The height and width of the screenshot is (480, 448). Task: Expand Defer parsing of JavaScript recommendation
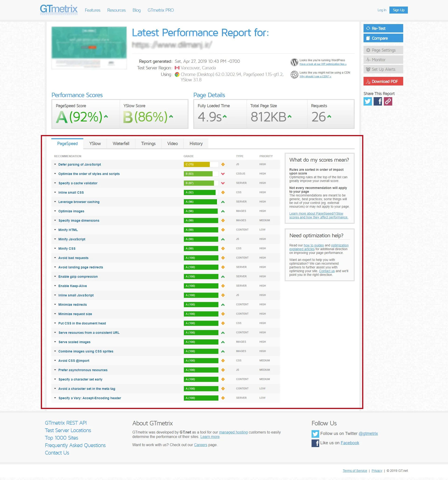click(80, 164)
